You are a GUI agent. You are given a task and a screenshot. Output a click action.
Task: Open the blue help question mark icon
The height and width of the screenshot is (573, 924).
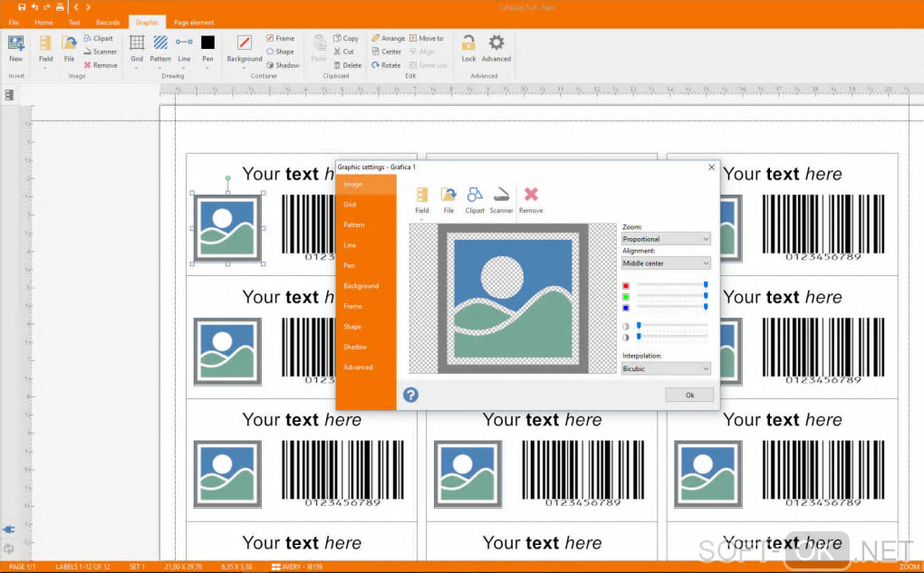click(x=410, y=395)
